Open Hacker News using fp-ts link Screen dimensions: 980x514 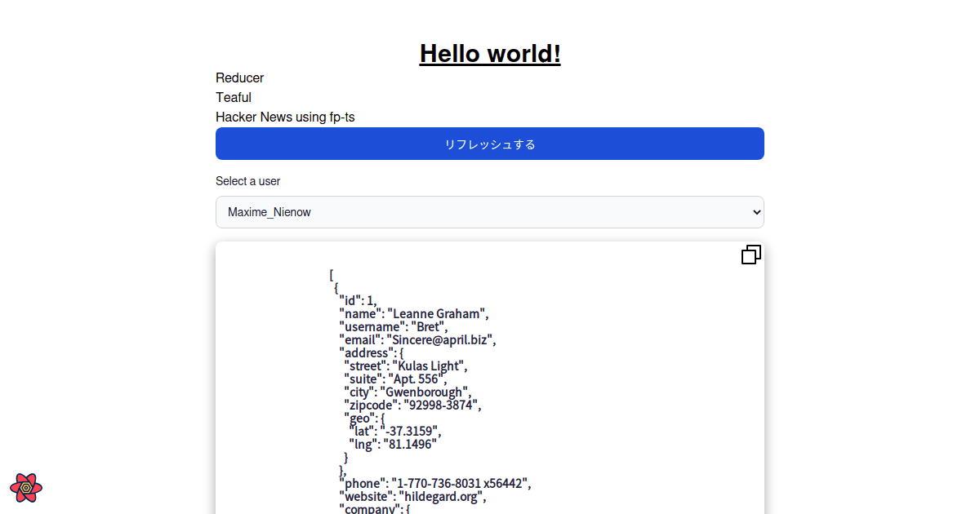[285, 117]
